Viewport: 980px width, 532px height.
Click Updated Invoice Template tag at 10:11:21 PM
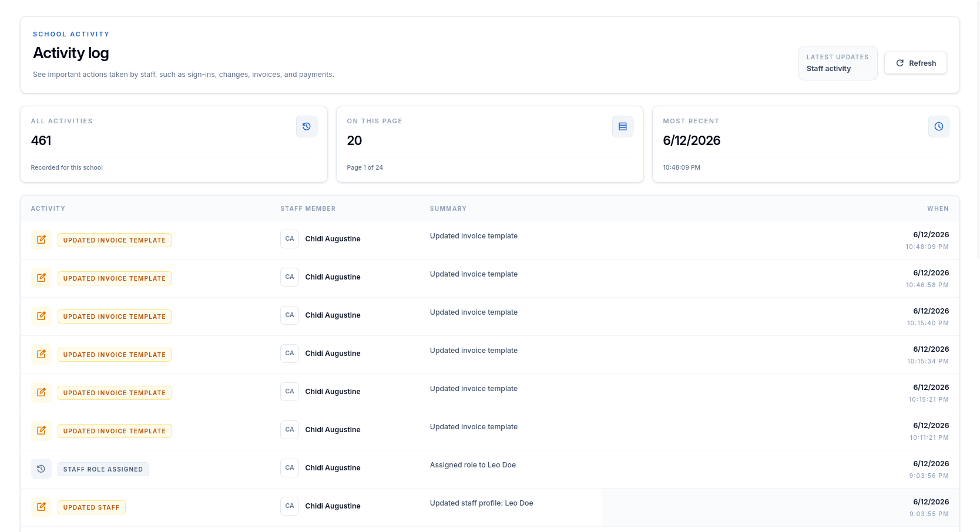point(115,431)
